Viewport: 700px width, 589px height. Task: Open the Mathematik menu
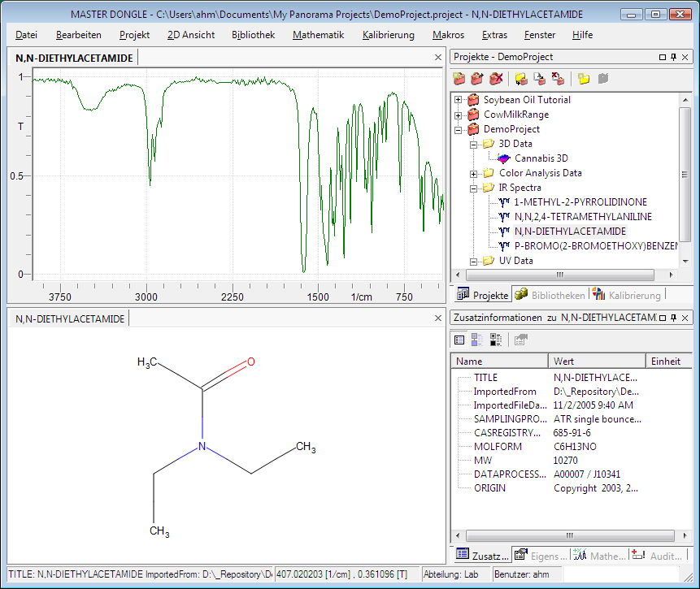318,35
